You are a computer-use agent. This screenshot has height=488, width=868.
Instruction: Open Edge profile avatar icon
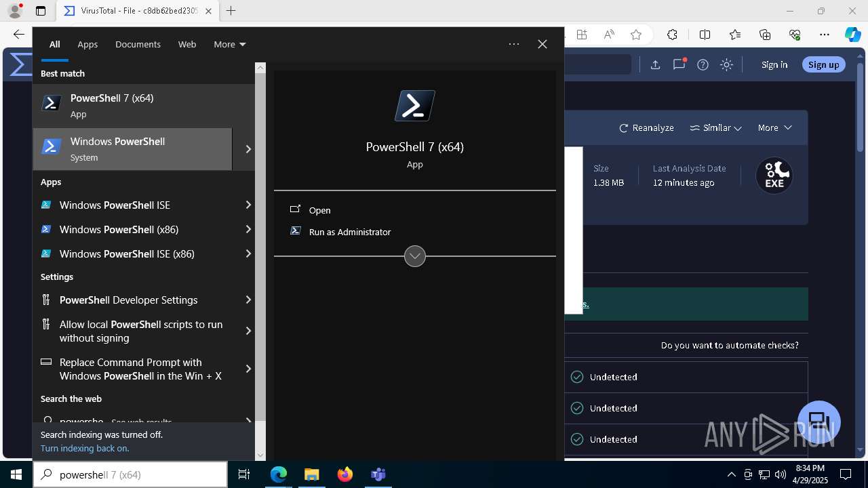[x=15, y=11]
